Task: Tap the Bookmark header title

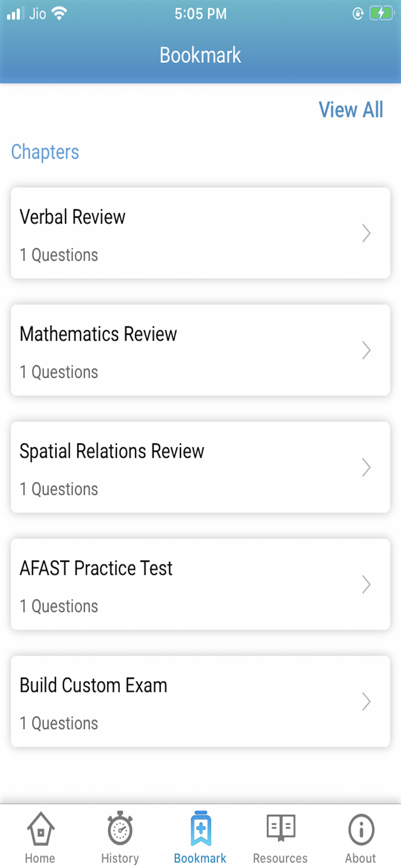Action: pyautogui.click(x=200, y=55)
